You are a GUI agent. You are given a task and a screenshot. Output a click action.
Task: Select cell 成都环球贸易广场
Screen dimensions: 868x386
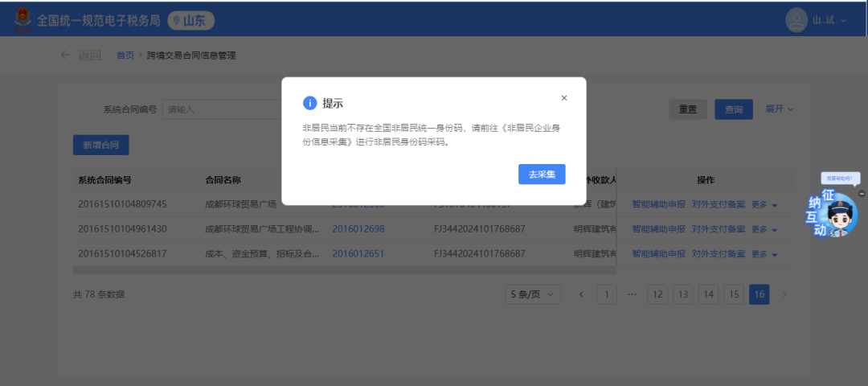tap(241, 204)
